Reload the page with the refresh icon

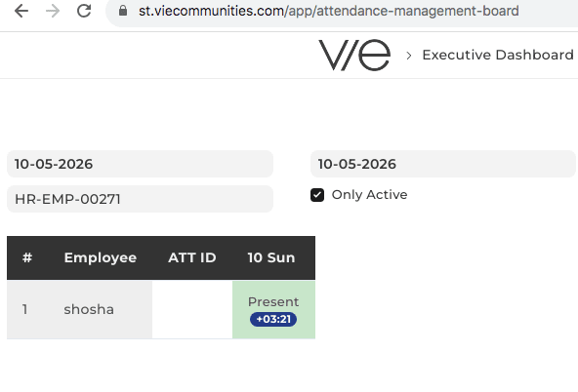pos(84,11)
